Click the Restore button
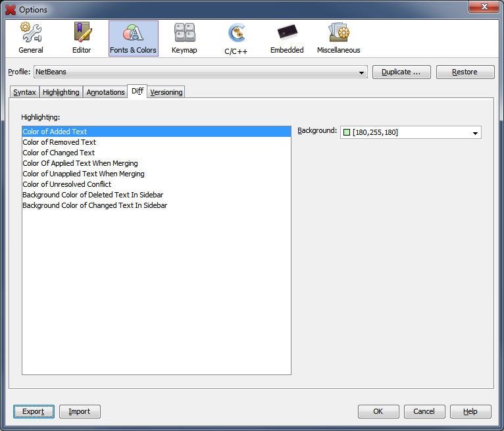Screen dimensions: 504x431 [x=465, y=72]
